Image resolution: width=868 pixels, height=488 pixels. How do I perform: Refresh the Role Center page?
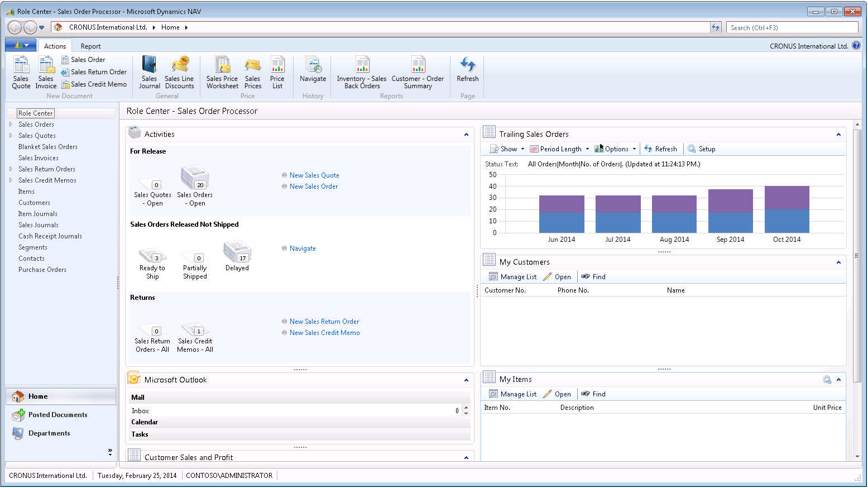468,70
